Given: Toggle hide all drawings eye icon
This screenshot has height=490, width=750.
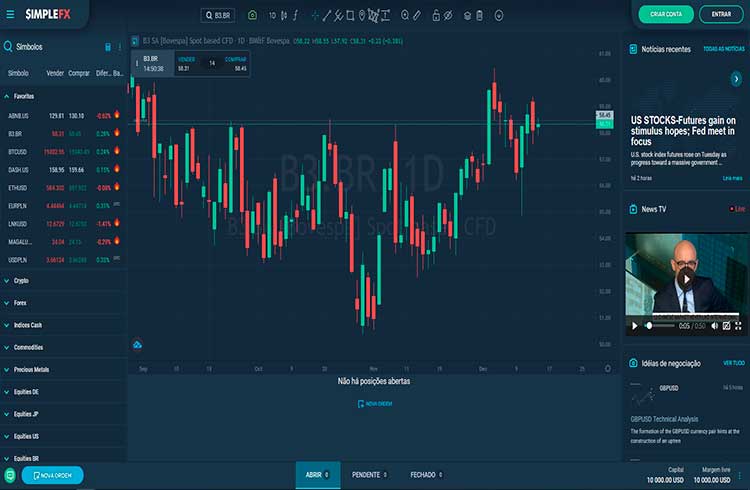Looking at the screenshot, I should 448,15.
